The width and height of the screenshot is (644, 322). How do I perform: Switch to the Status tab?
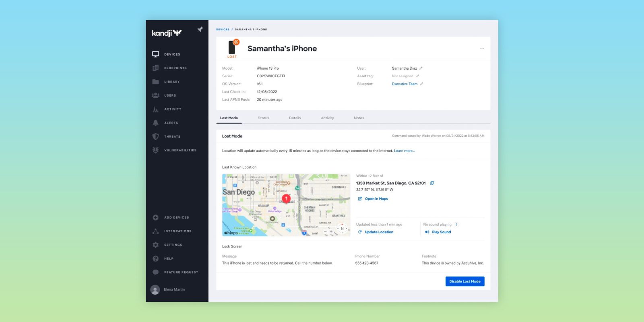point(263,118)
